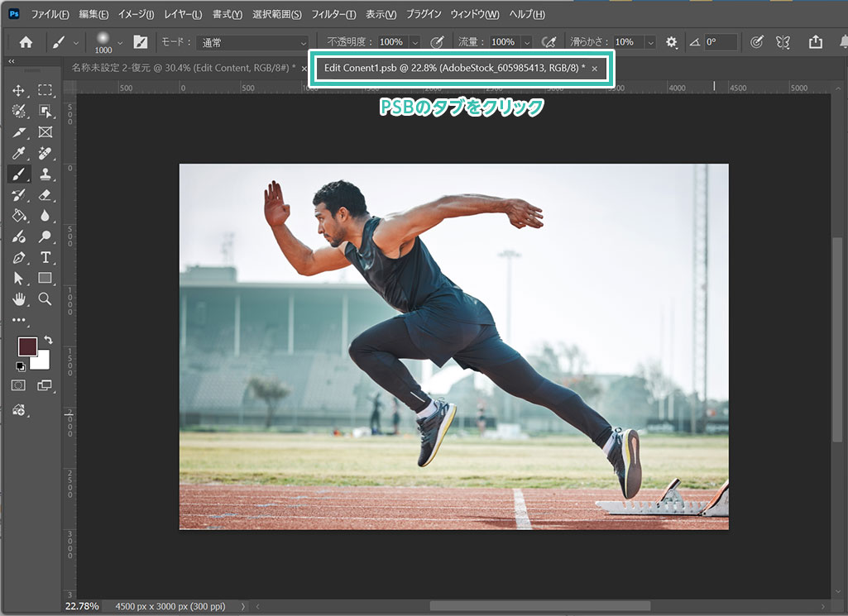Switch to the 名称未設定 2-復元 document tab

point(183,68)
